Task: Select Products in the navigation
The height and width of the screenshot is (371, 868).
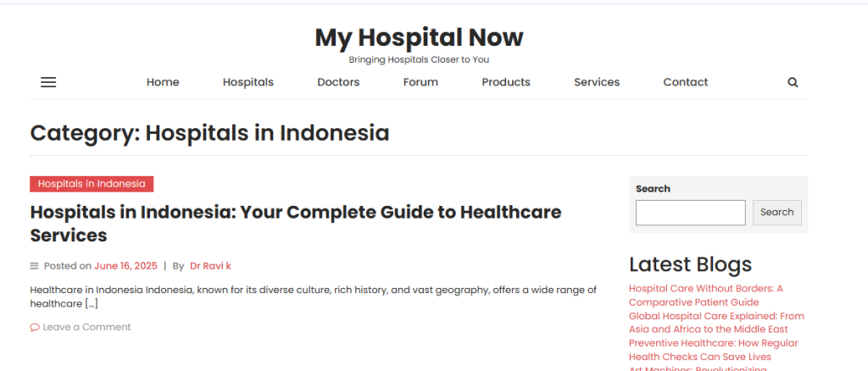Action: (506, 82)
